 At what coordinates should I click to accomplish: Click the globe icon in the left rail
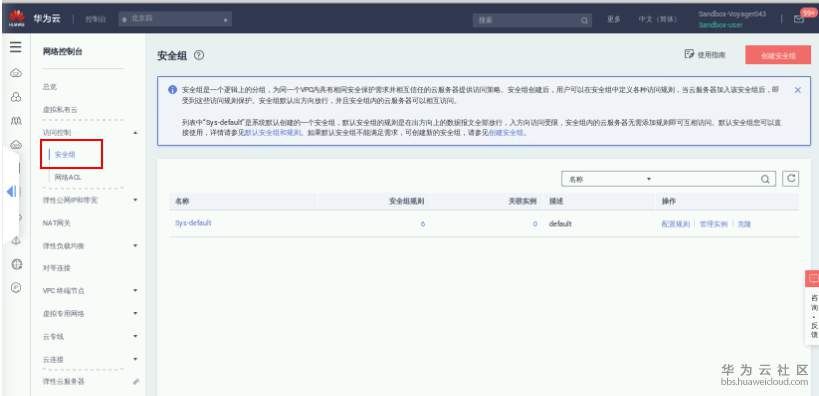[16, 264]
